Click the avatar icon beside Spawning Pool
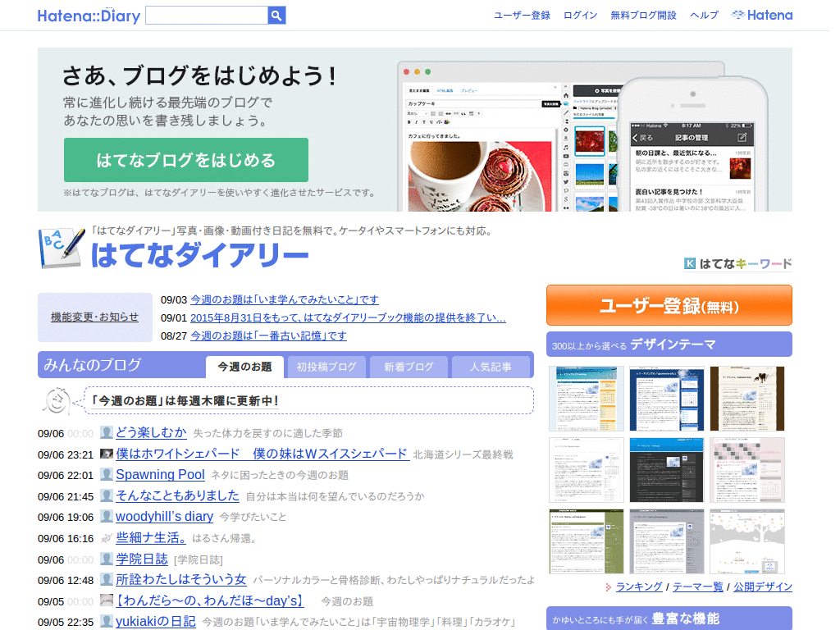 pos(106,474)
